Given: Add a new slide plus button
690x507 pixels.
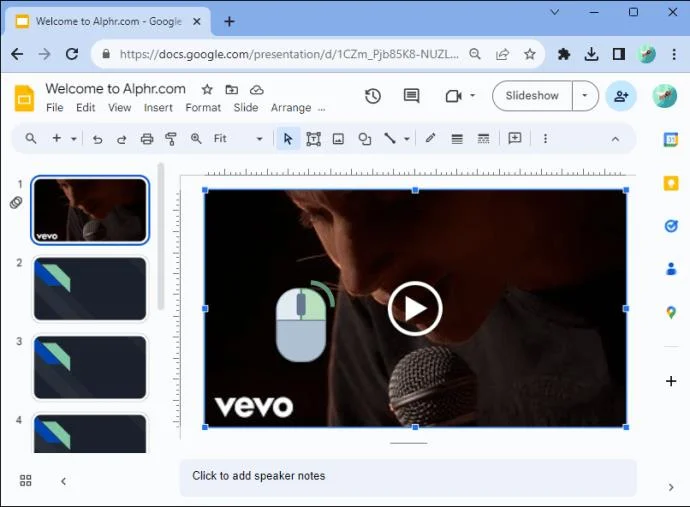Looking at the screenshot, I should tap(57, 138).
